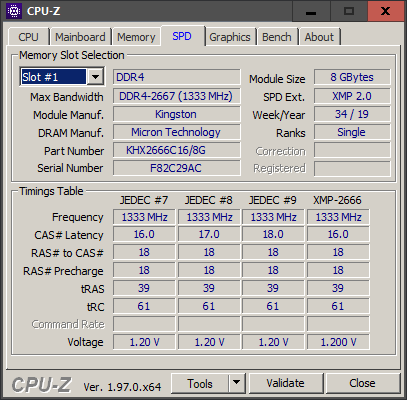Viewport: 407px width, 400px height.
Task: Click the Validate button
Action: tap(285, 383)
